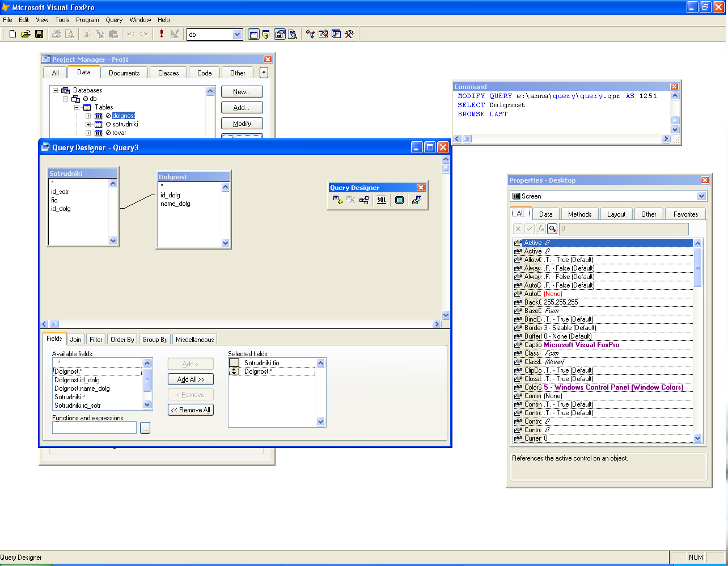Click the Save diskette icon
This screenshot has width=728, height=566.
pos(39,34)
